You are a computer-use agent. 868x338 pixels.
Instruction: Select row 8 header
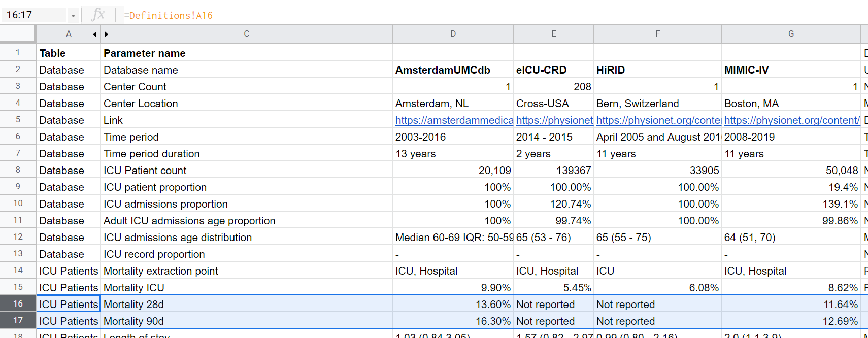[18, 170]
